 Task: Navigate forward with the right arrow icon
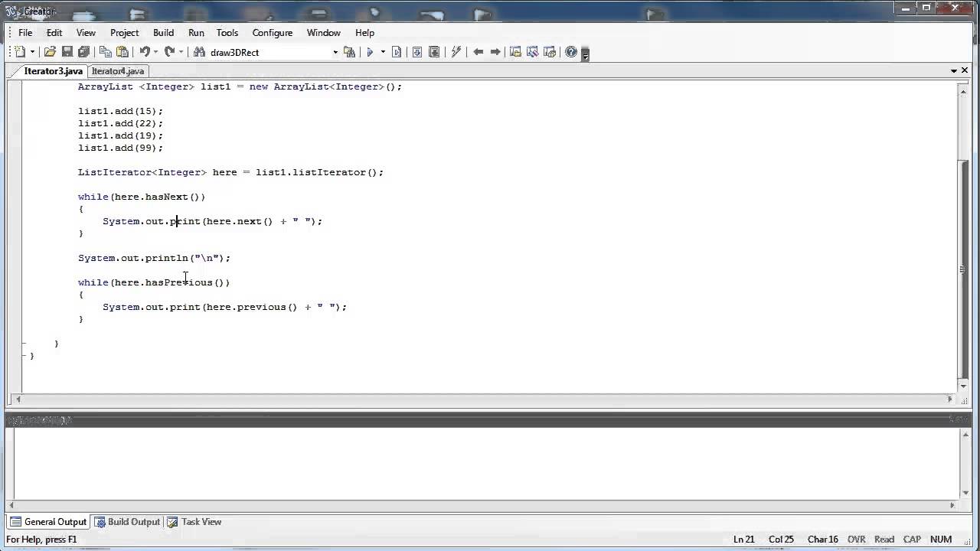(495, 52)
